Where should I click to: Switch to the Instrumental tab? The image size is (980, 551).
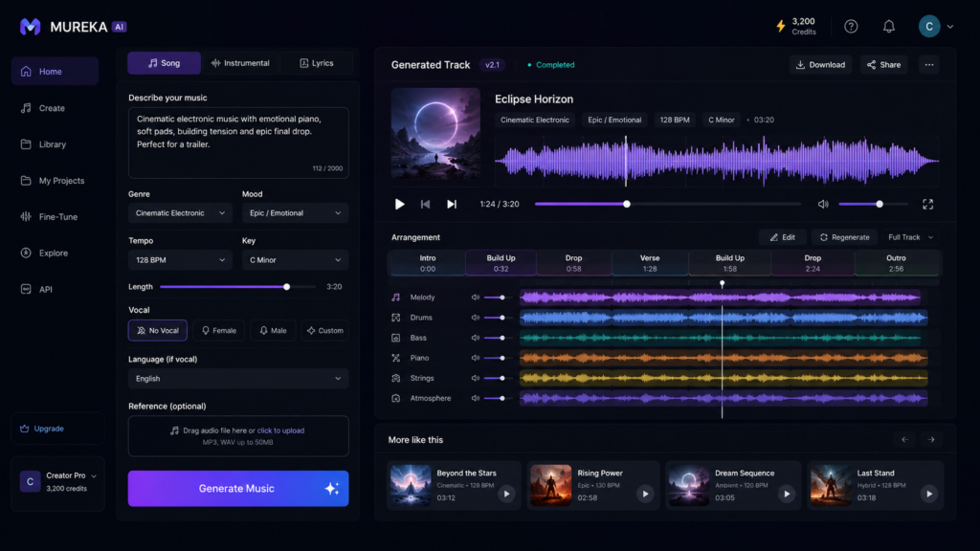point(240,63)
